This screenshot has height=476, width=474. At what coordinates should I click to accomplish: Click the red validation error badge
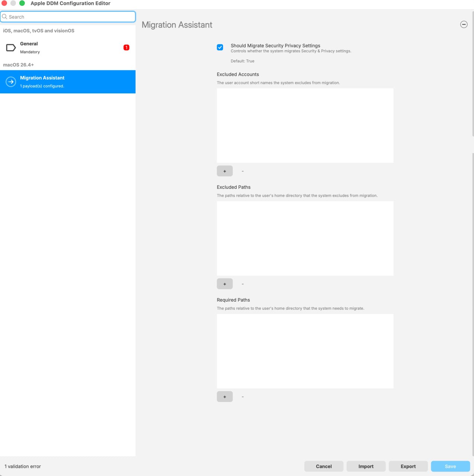coord(126,48)
